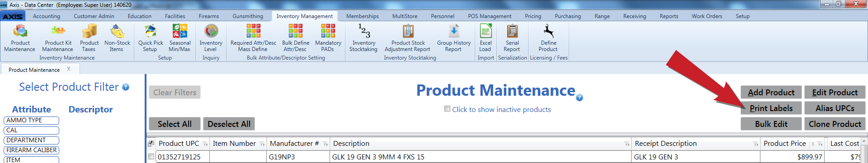The width and height of the screenshot is (868, 163).
Task: Click the Select All button
Action: pyautogui.click(x=175, y=124)
